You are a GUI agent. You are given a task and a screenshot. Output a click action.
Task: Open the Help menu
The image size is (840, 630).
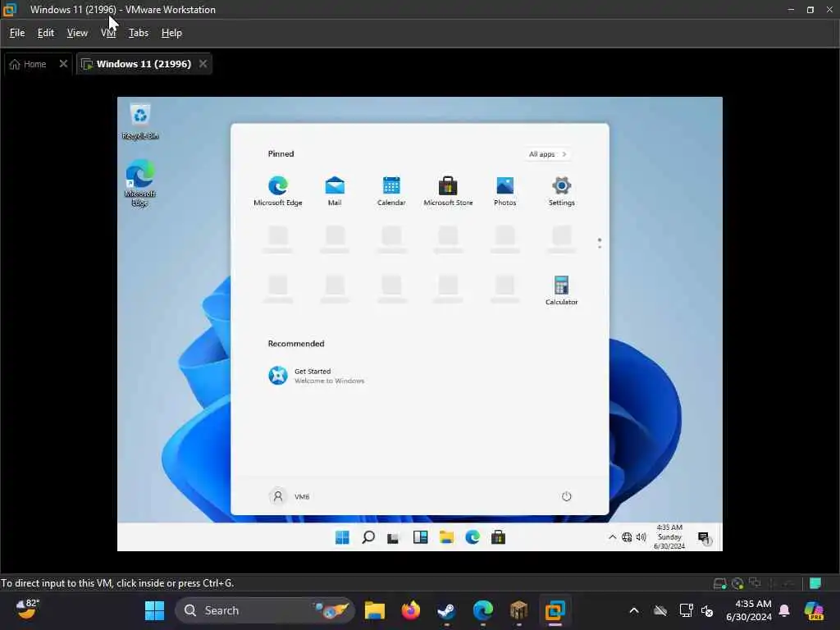click(x=171, y=33)
